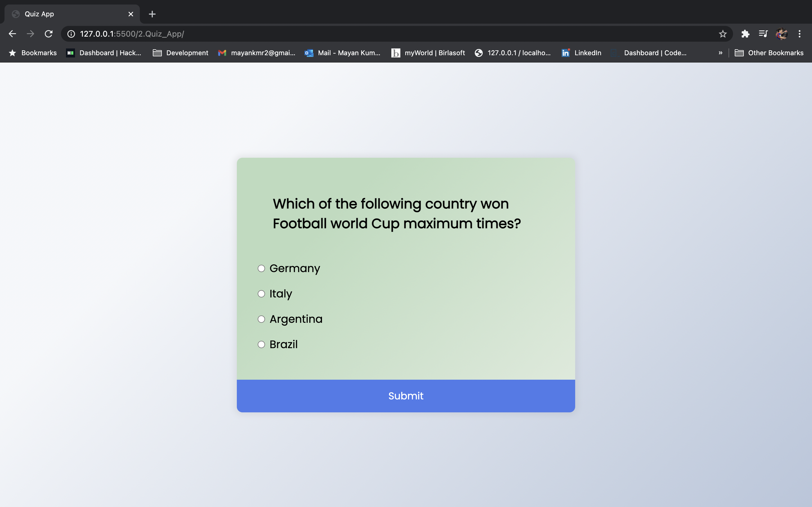Image resolution: width=812 pixels, height=507 pixels.
Task: Click the browser back arrow
Action: 12,34
